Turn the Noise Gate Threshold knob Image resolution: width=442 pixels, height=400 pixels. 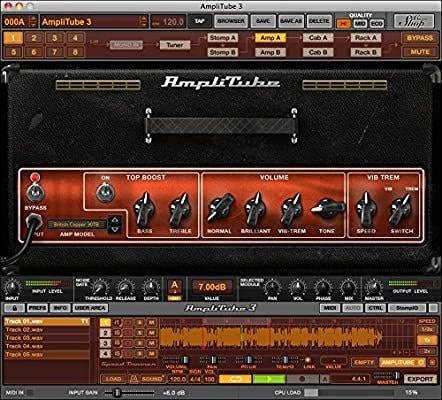(x=99, y=288)
